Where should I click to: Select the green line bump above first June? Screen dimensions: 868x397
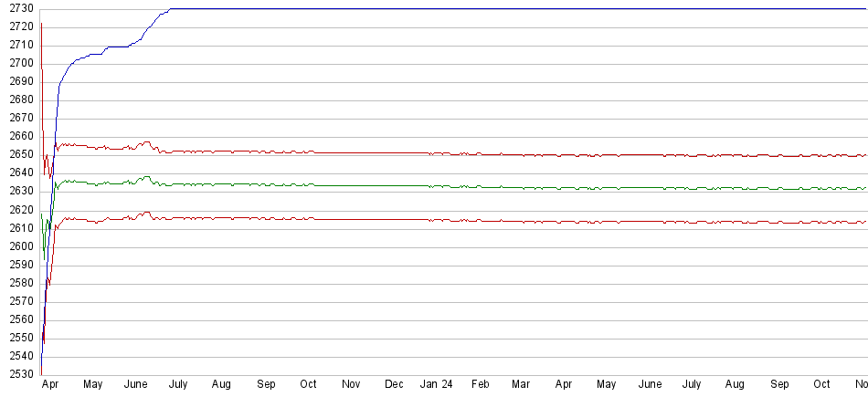click(x=144, y=178)
